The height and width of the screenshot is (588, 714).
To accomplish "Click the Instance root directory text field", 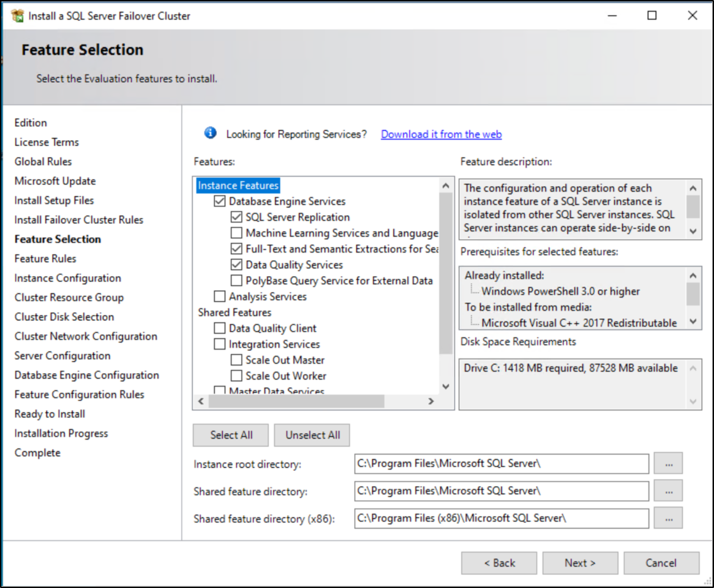I will (501, 464).
